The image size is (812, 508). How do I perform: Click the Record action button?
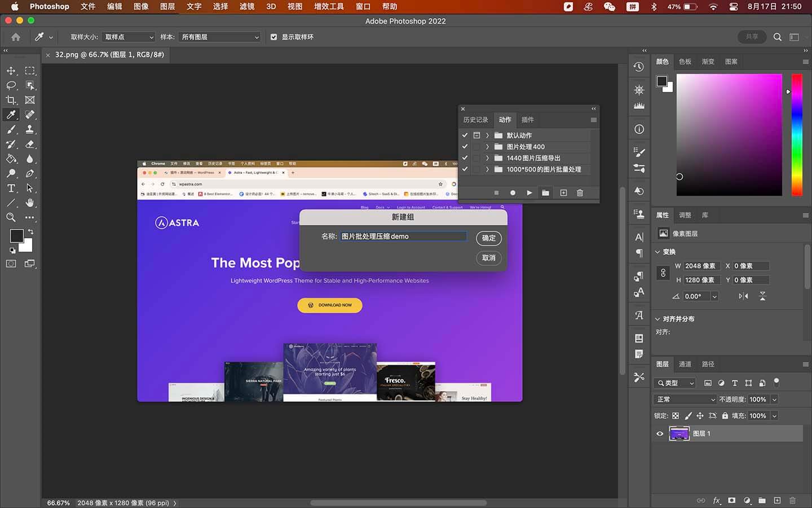[513, 193]
